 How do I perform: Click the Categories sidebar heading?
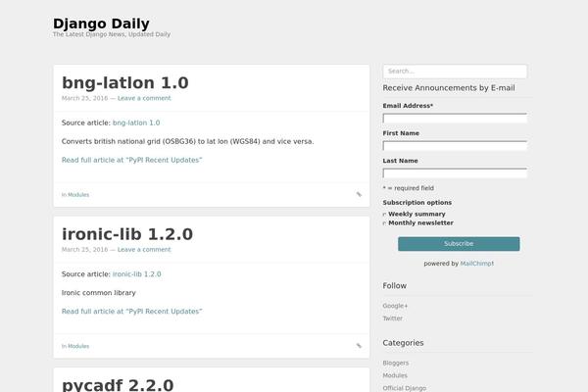point(403,343)
